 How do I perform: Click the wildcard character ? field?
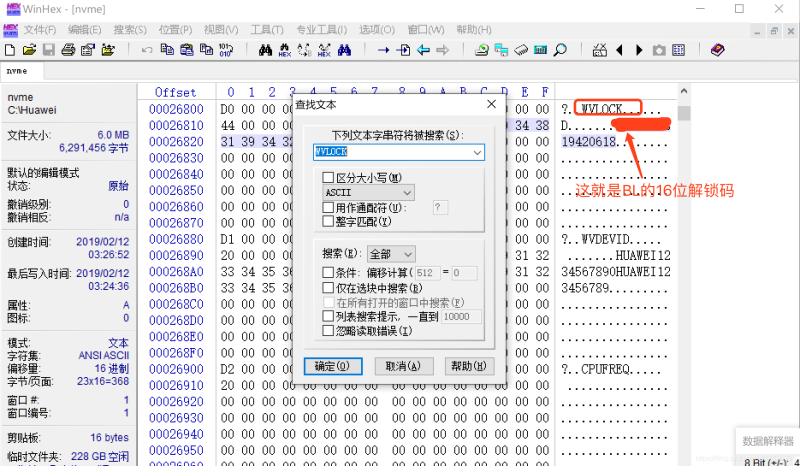[x=440, y=207]
